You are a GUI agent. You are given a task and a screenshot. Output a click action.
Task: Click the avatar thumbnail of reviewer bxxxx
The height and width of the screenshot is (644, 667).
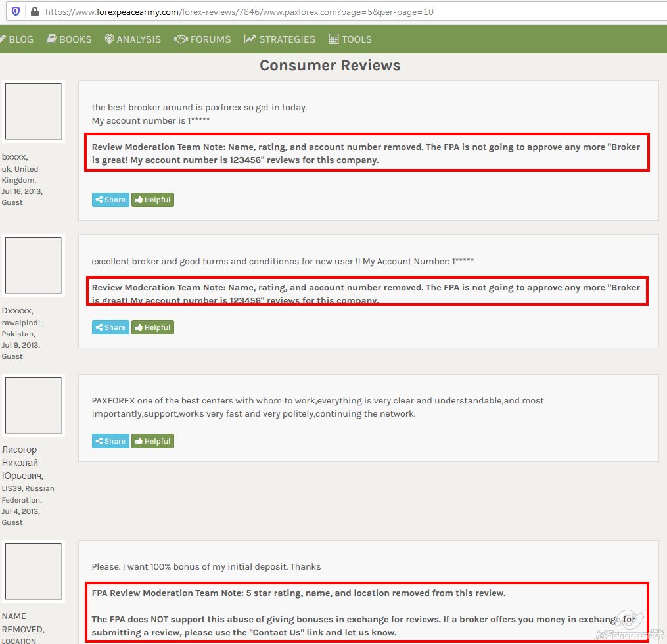point(33,112)
